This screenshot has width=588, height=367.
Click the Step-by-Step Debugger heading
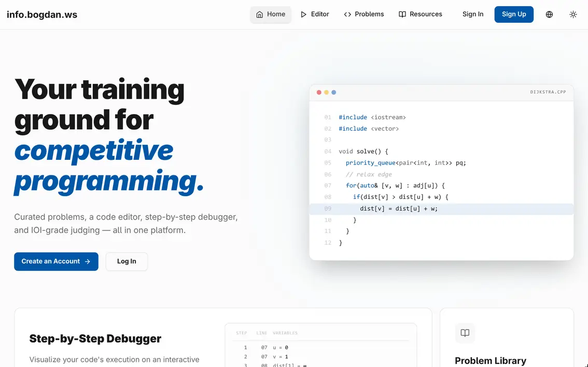pyautogui.click(x=95, y=338)
